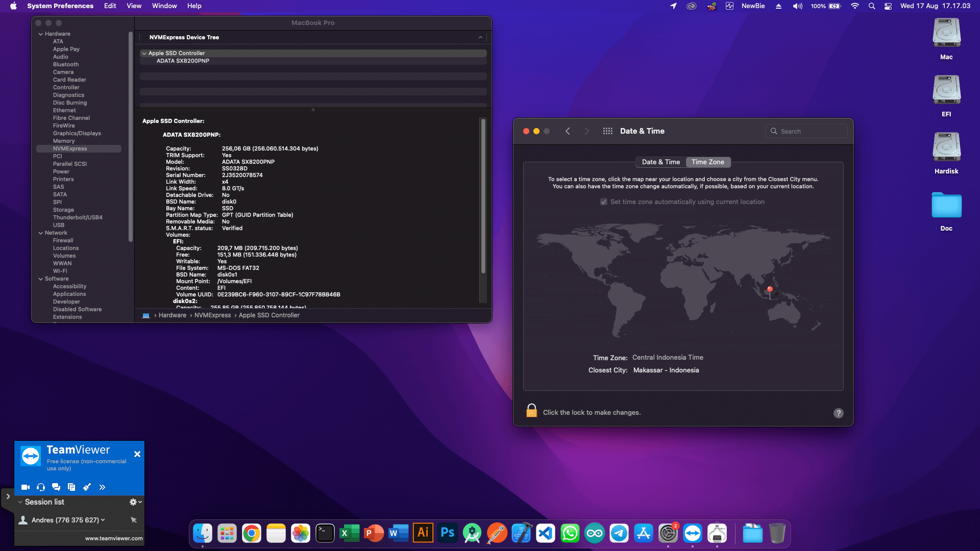The height and width of the screenshot is (551, 980).
Task: Click the Wi-Fi menu bar icon
Action: pyautogui.click(x=854, y=6)
